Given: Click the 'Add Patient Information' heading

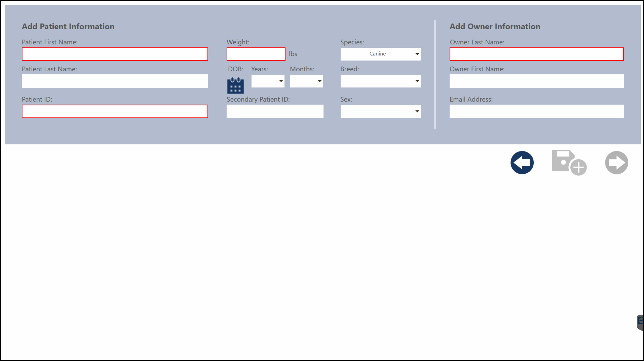Looking at the screenshot, I should [x=68, y=27].
